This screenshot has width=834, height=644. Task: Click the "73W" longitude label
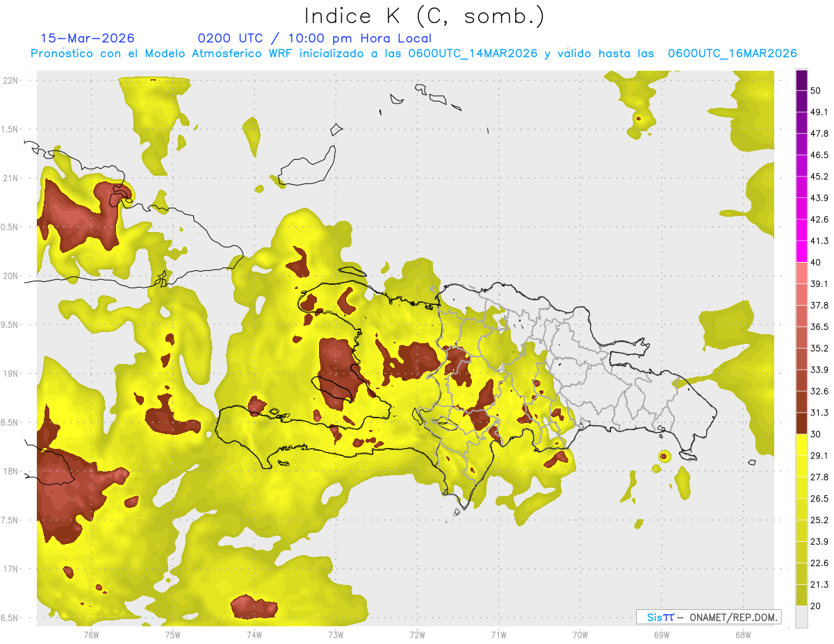pos(336,635)
